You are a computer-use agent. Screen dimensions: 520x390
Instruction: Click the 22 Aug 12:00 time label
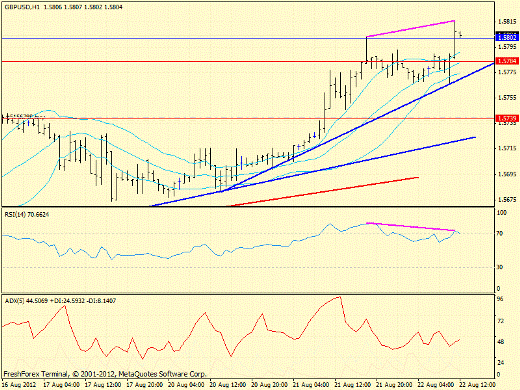(x=478, y=385)
